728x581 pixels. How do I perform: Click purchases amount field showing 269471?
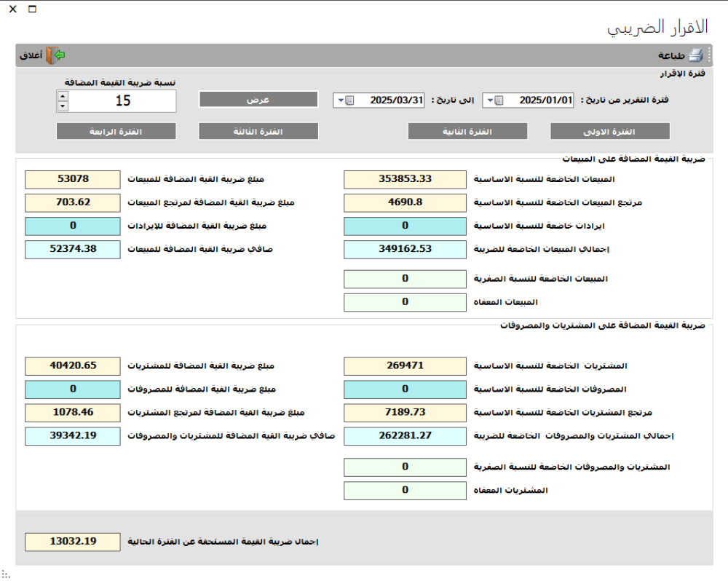tap(405, 365)
